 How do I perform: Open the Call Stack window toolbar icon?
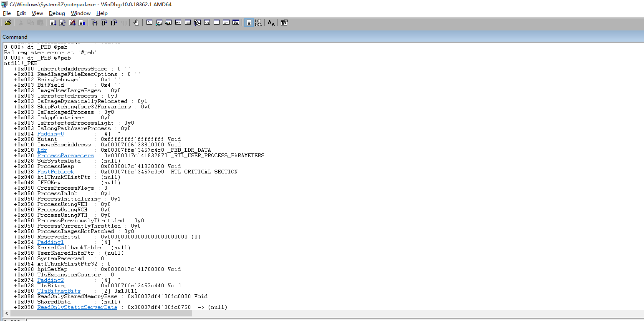[197, 23]
